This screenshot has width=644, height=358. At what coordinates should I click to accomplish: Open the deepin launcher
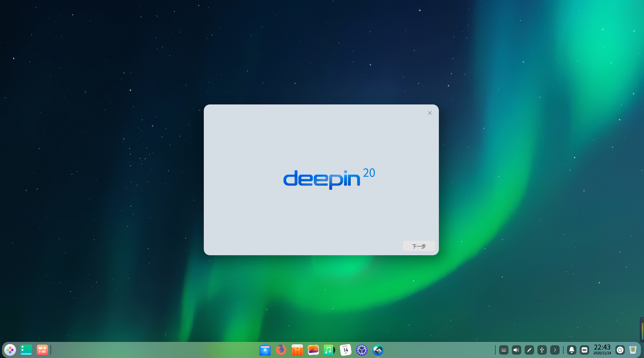point(10,350)
